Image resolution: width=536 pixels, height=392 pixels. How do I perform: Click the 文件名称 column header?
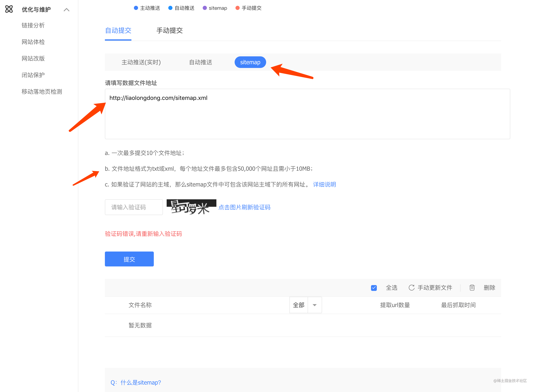(140, 305)
